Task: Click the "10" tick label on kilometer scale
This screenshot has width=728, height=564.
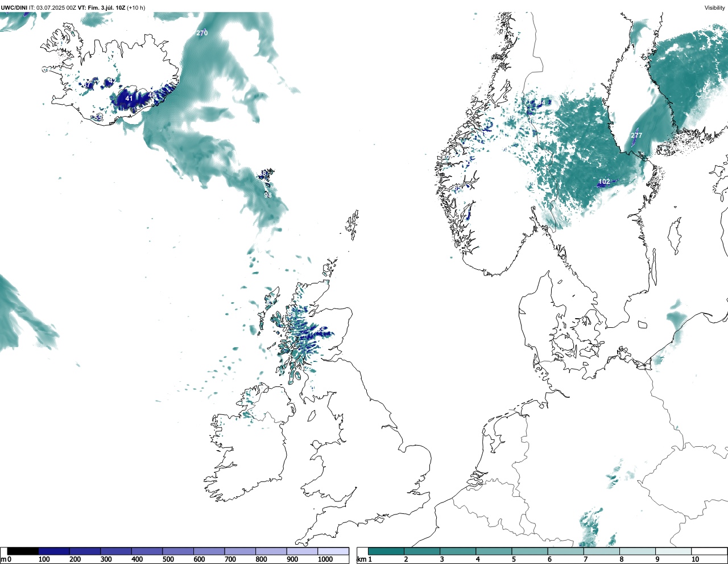Action: tap(695, 559)
